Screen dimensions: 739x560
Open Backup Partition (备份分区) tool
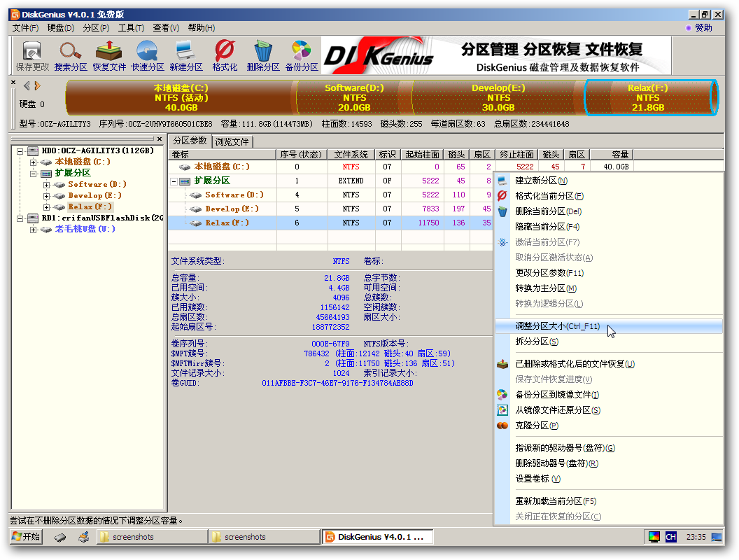coord(302,55)
